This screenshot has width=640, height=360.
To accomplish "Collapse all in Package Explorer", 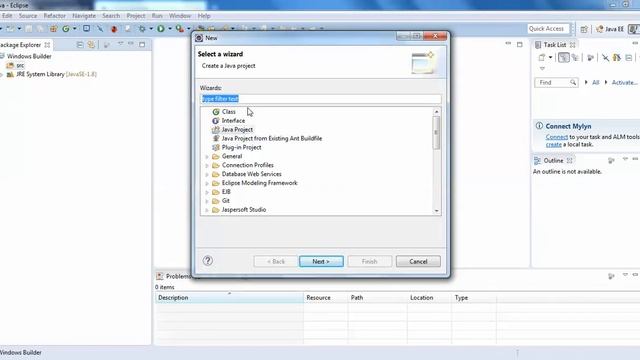I will (x=80, y=44).
